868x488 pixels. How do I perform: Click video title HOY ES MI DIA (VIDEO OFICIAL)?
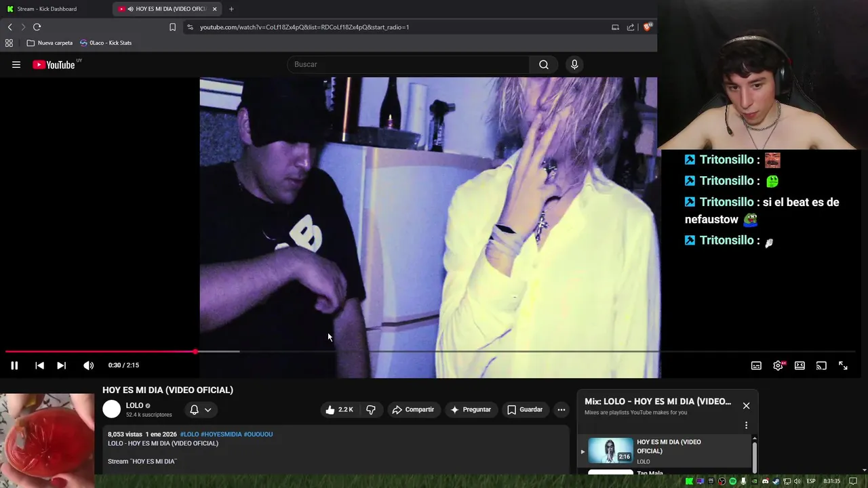point(167,390)
